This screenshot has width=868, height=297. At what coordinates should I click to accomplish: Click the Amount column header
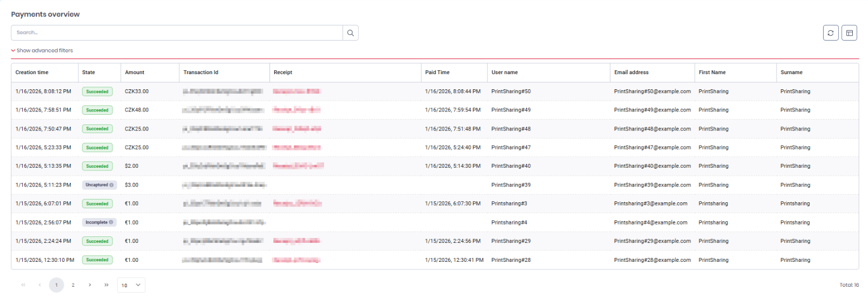135,72
